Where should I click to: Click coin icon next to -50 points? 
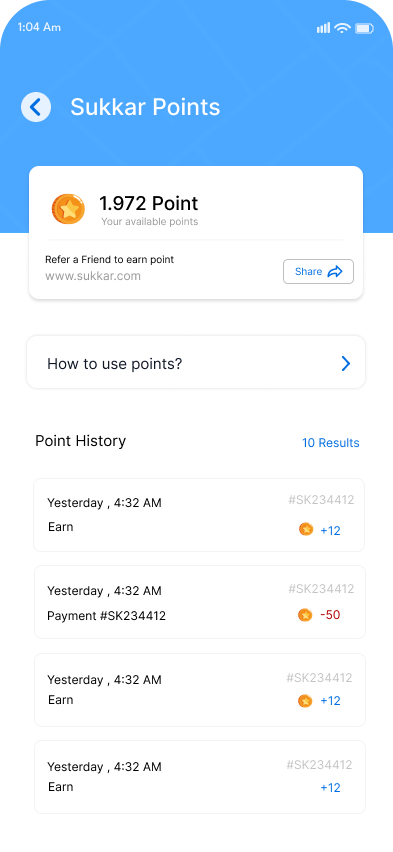coord(305,615)
